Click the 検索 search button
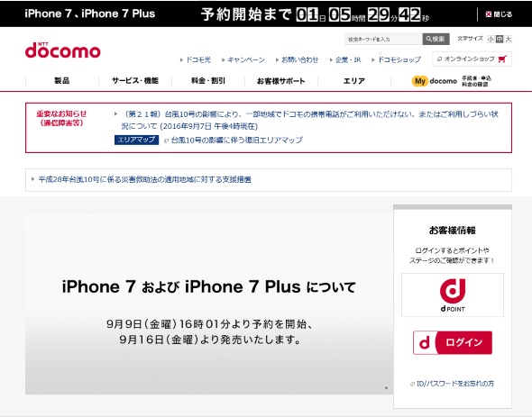532x417 pixels. click(x=436, y=39)
